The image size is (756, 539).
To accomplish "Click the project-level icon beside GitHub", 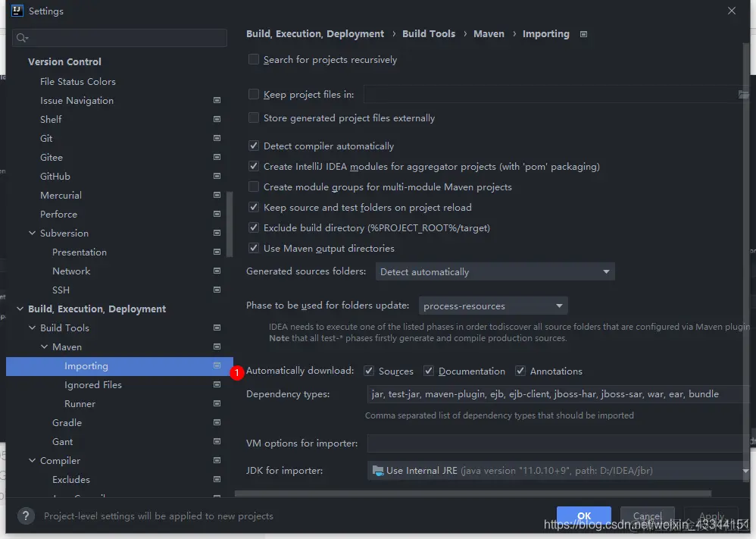I will (217, 176).
